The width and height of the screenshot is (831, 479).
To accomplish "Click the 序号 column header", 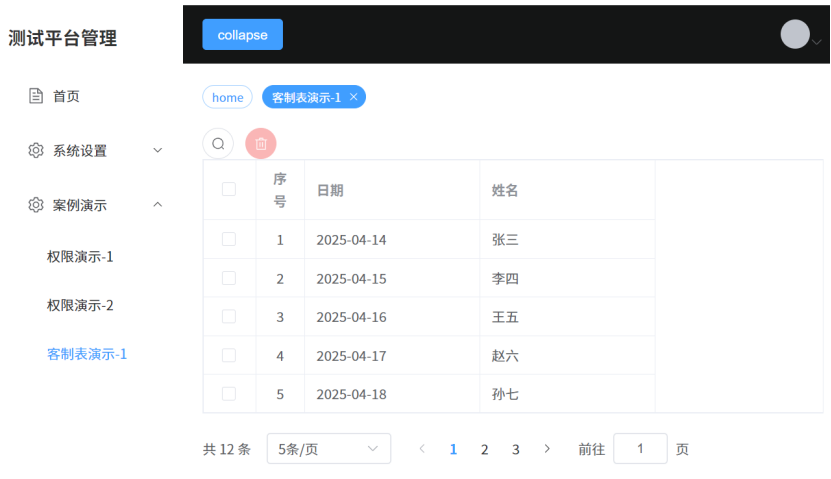I will click(x=280, y=190).
